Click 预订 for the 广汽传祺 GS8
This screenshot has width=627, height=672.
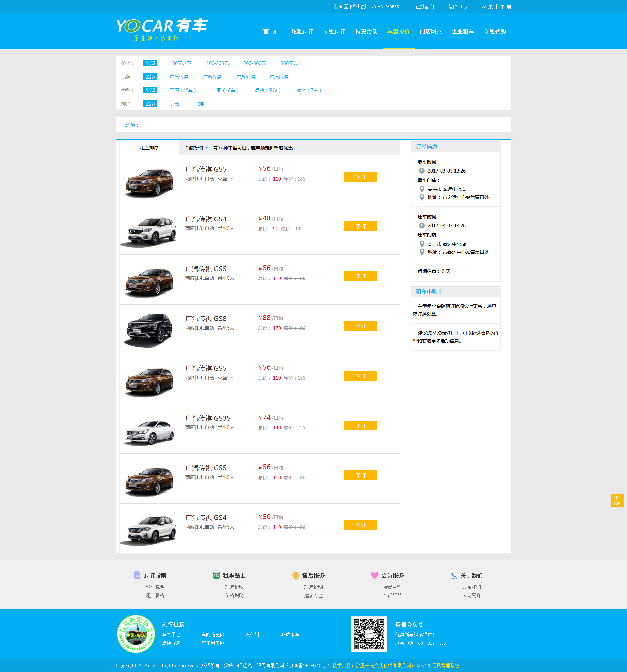point(361,326)
